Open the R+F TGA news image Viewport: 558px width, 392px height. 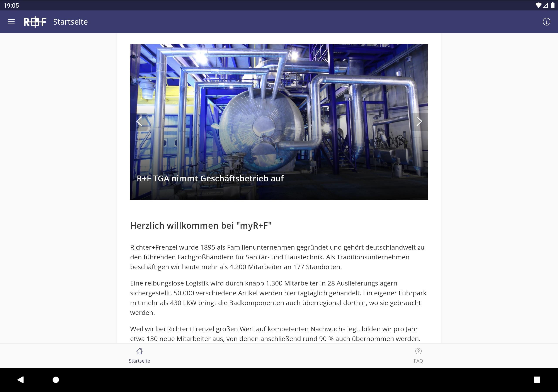click(279, 122)
